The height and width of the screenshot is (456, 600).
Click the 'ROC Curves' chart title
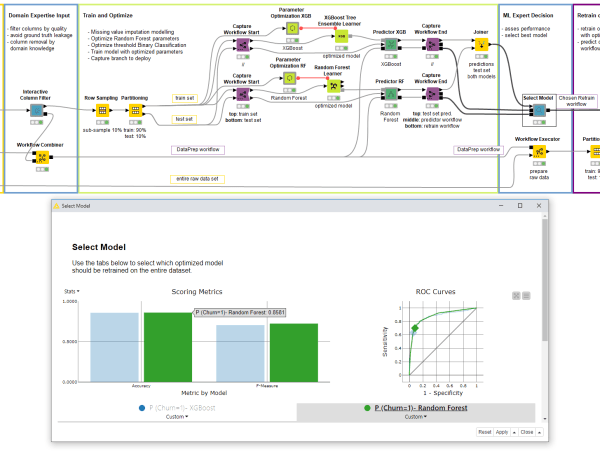pos(435,292)
